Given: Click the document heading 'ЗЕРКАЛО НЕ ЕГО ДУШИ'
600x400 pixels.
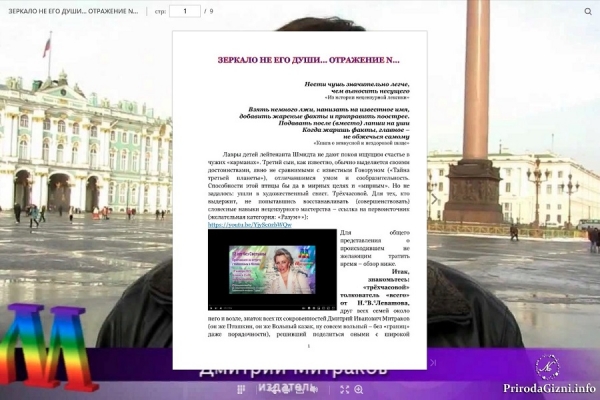Looking at the screenshot, I should tap(308, 60).
